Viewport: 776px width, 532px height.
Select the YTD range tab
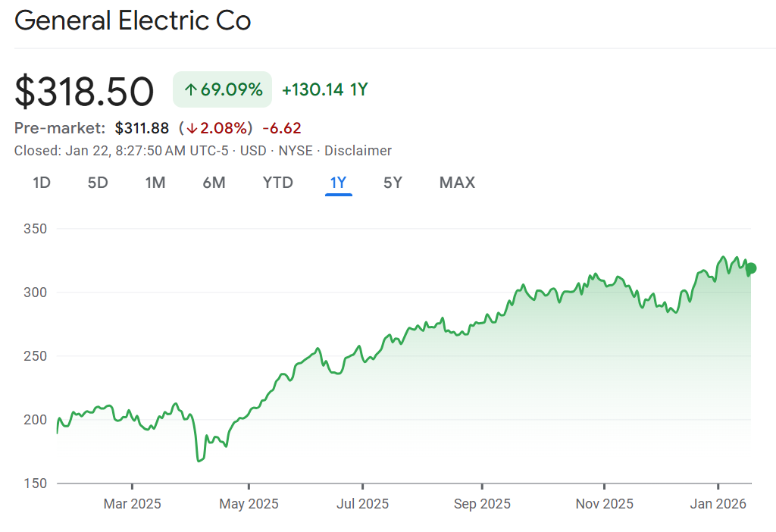pyautogui.click(x=277, y=183)
